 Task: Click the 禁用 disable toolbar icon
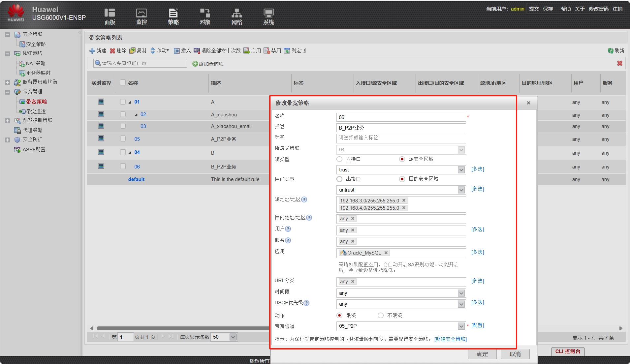[x=267, y=51]
